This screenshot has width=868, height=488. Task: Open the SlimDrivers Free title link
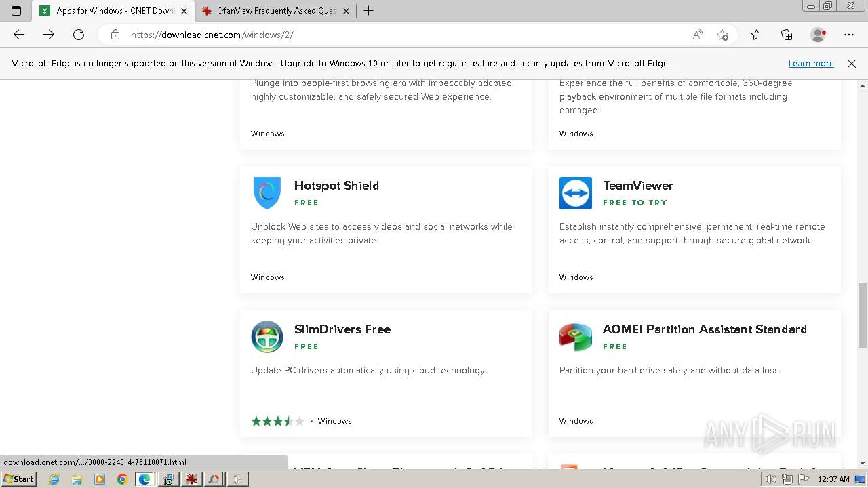[x=342, y=329]
